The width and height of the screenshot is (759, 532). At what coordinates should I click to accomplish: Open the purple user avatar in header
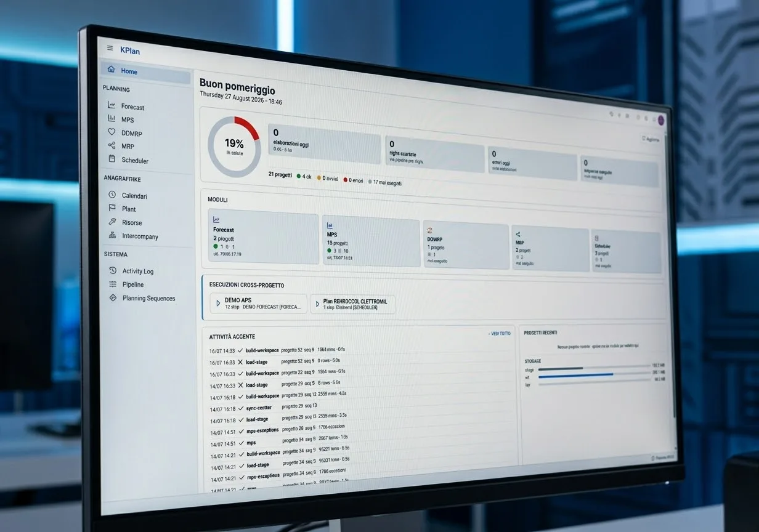[x=661, y=120]
